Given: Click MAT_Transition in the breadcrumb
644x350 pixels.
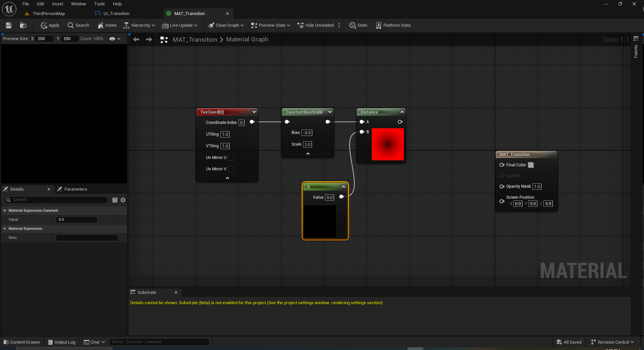Looking at the screenshot, I should (x=195, y=39).
